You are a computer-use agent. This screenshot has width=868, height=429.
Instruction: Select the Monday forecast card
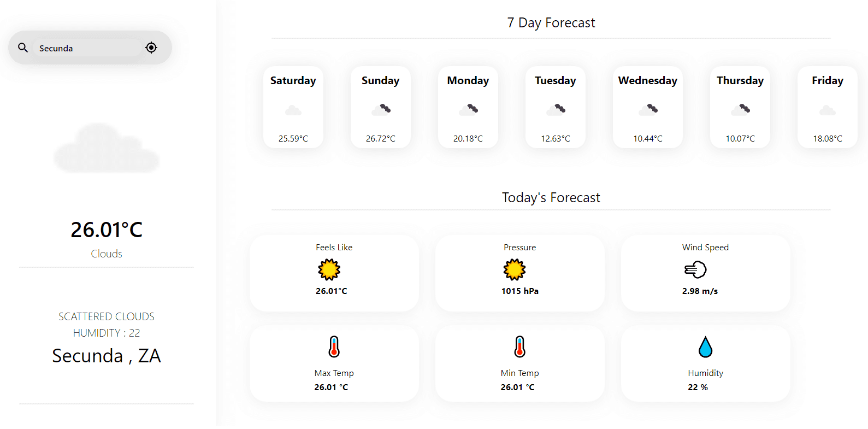click(x=468, y=107)
